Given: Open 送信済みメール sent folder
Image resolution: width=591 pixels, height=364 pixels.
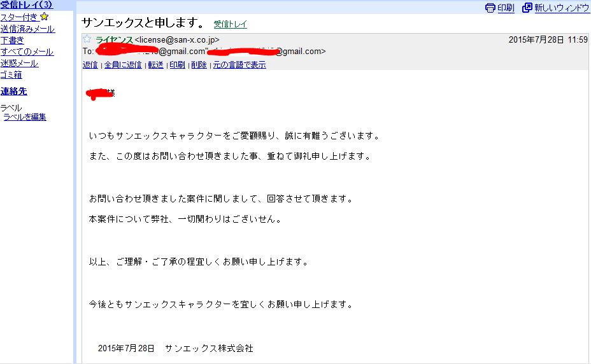Looking at the screenshot, I should click(x=27, y=29).
